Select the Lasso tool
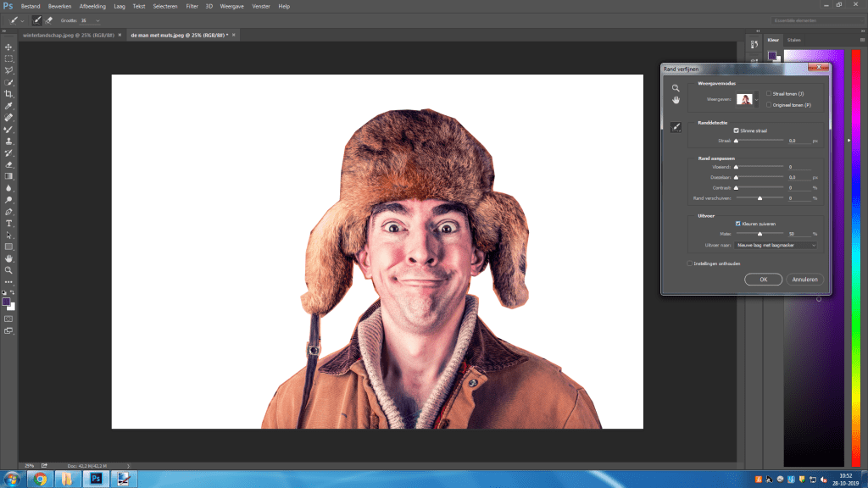The height and width of the screenshot is (488, 868). point(8,70)
